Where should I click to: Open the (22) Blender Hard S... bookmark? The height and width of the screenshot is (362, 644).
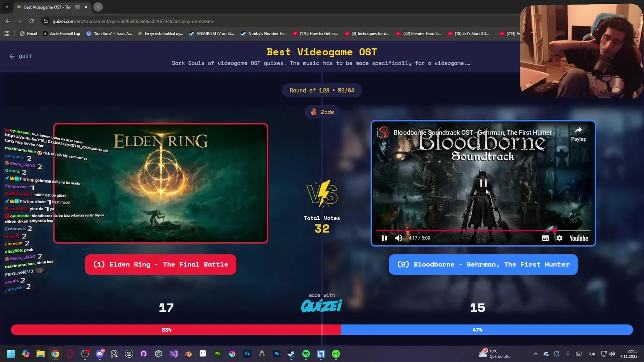(x=418, y=34)
